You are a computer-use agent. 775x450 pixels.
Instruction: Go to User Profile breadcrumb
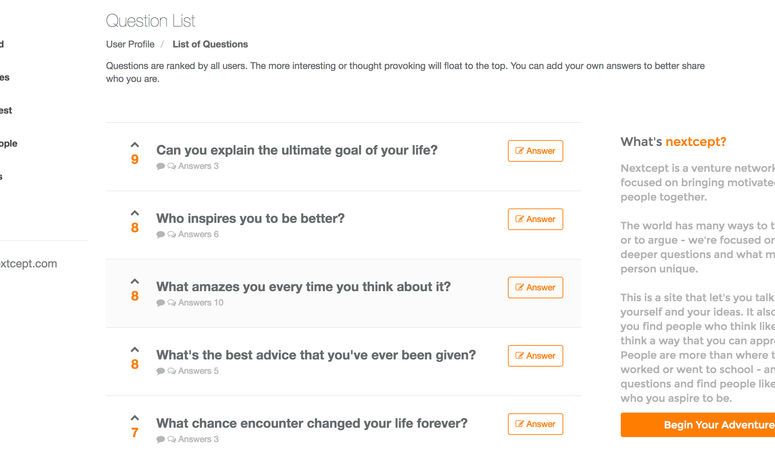click(x=130, y=44)
